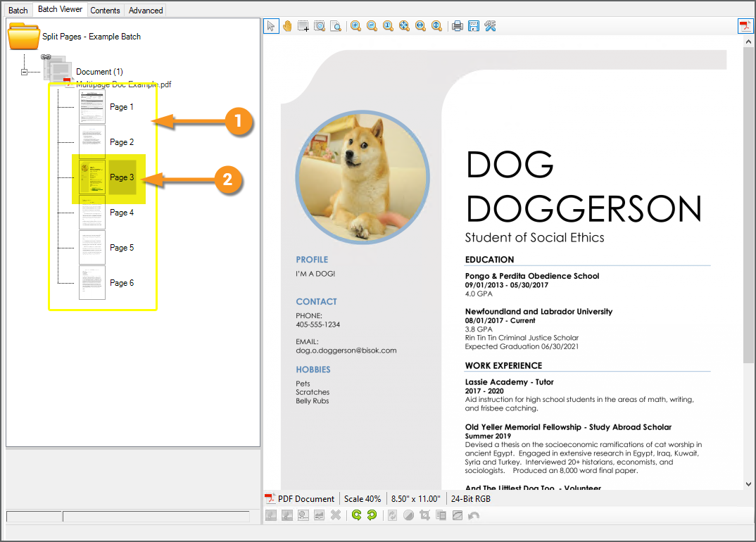This screenshot has height=542, width=756.
Task: Pick the zoom-to-selection marquee tool
Action: coord(319,26)
